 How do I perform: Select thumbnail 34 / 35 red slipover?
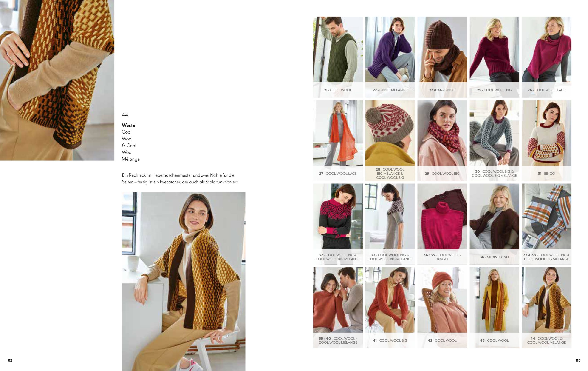[442, 217]
